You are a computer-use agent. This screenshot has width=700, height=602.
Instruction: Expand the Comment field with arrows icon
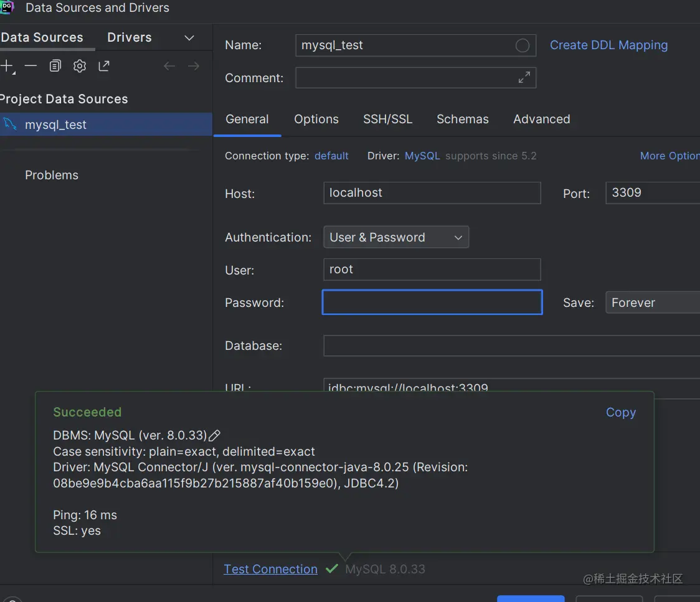tap(524, 78)
